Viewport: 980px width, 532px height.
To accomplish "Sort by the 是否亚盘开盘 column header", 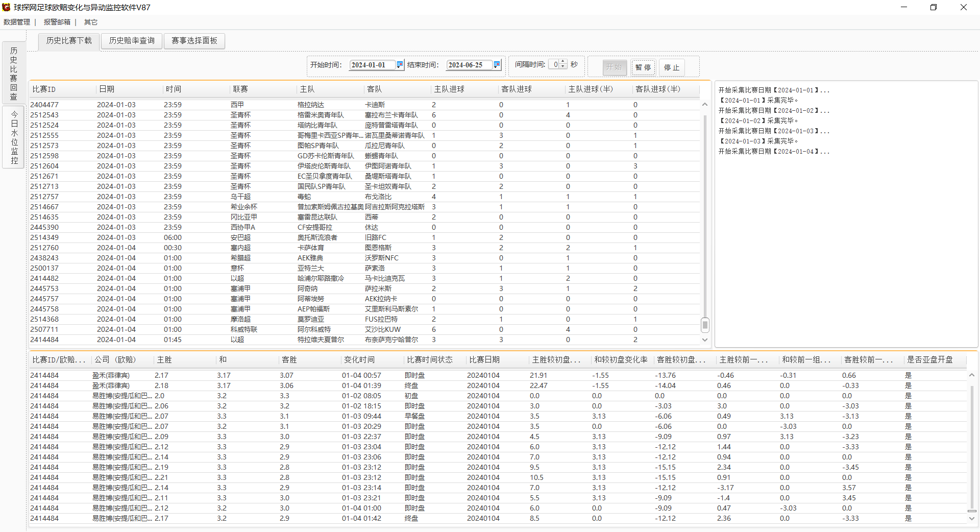I will [936, 359].
